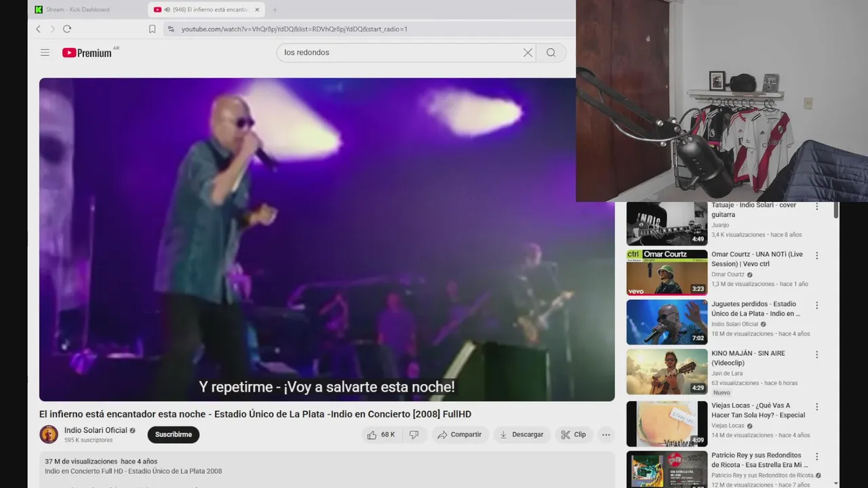Create a Clip with scissors button
This screenshot has height=488, width=868.
coord(574,434)
